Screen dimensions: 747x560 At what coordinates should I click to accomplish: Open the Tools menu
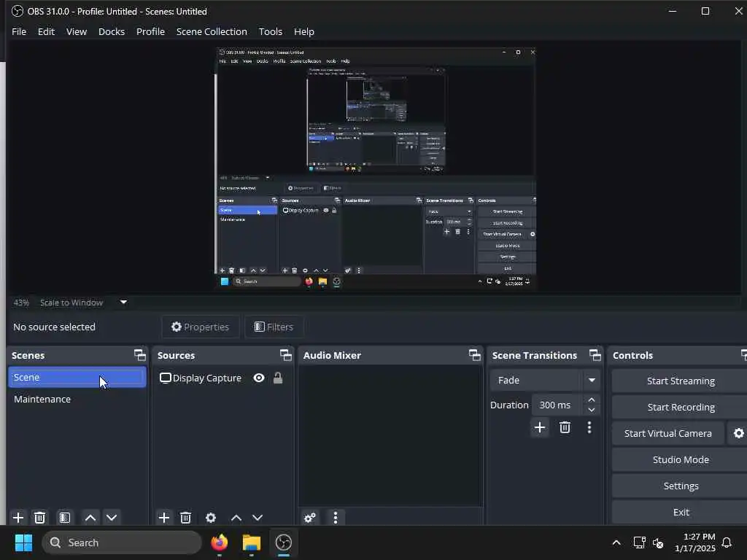(271, 31)
